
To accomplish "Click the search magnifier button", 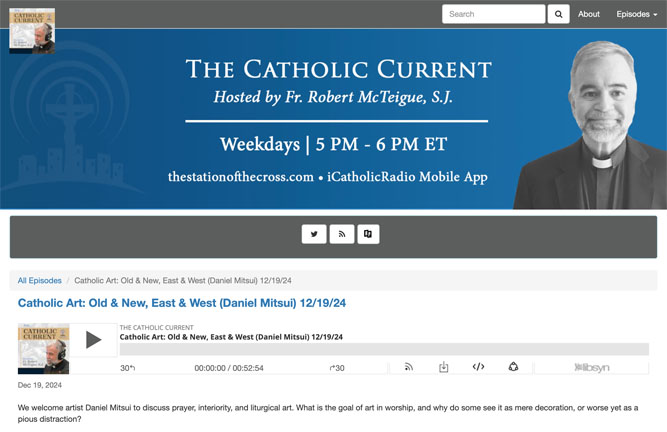I will click(559, 14).
